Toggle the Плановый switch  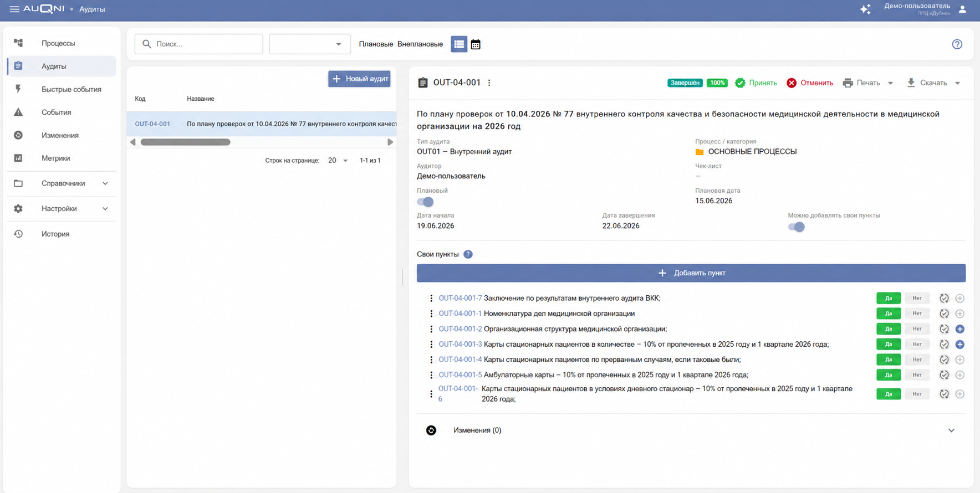tap(425, 202)
